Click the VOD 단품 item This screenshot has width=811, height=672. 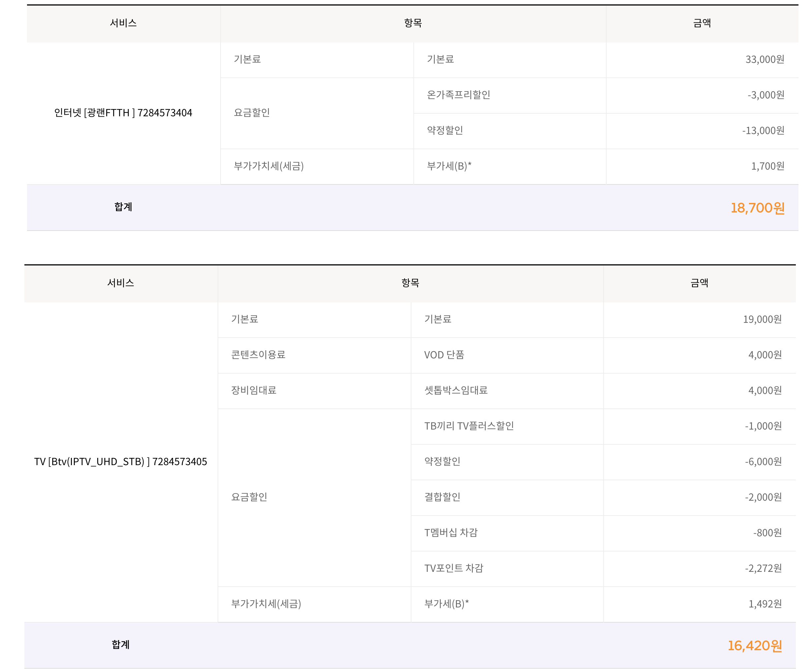[444, 355]
